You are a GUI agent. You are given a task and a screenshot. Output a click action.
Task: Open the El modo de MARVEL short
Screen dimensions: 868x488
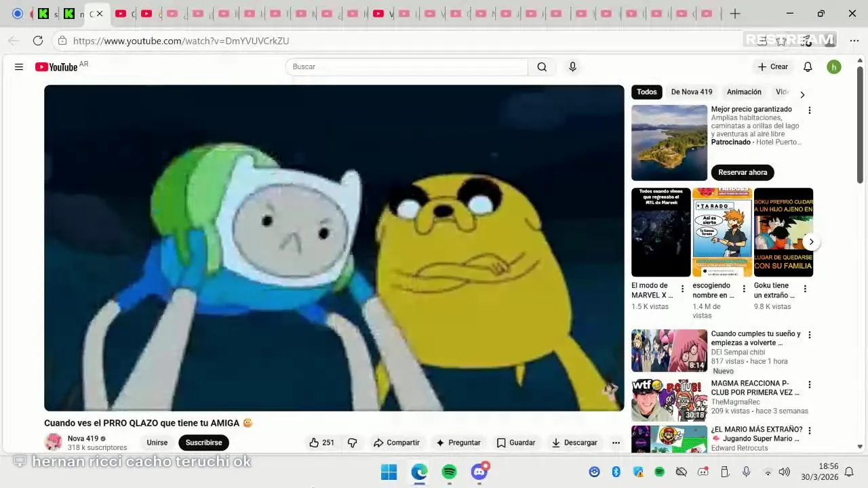(x=660, y=232)
